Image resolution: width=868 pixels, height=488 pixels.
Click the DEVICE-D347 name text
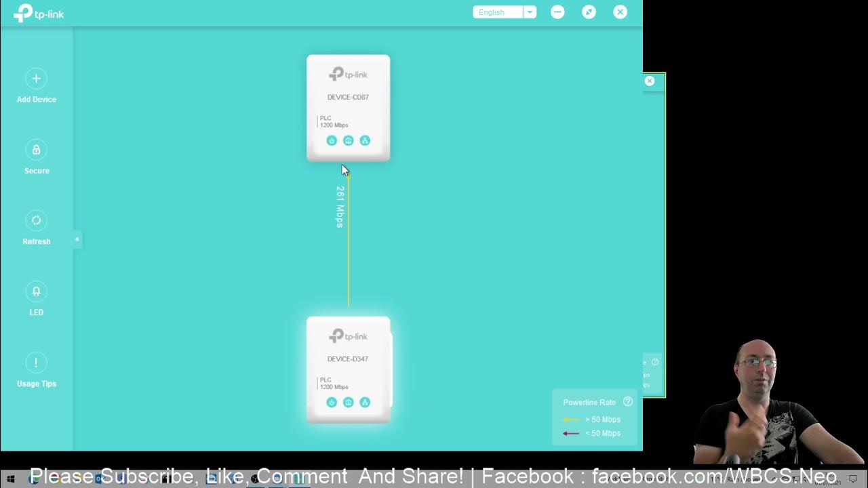coord(348,359)
